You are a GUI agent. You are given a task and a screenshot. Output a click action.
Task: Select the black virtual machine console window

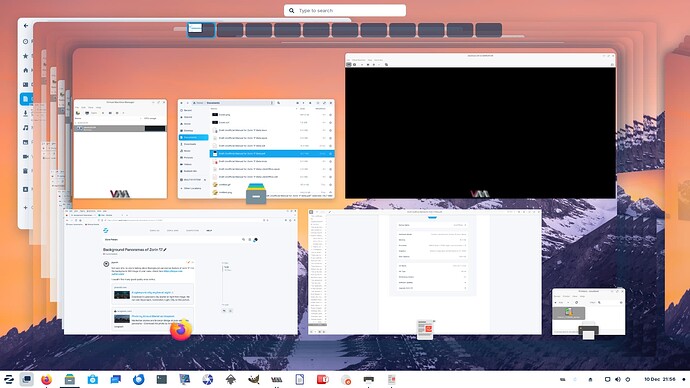pyautogui.click(x=481, y=126)
